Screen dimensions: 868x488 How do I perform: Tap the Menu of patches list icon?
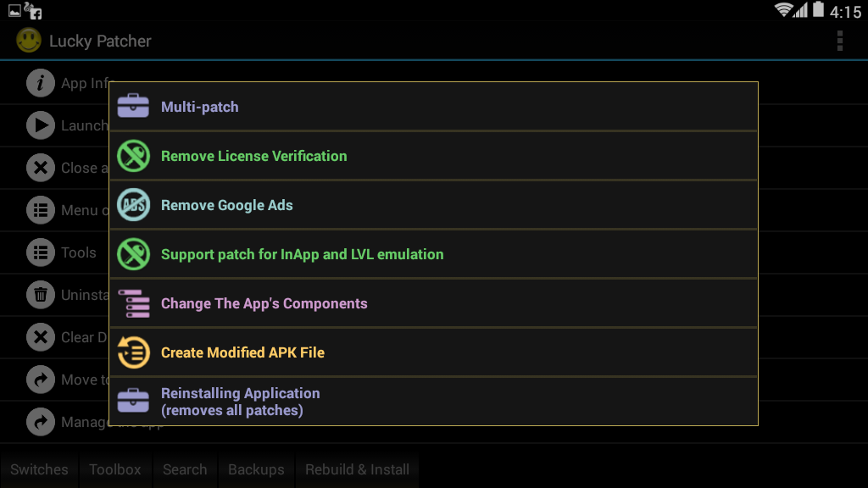pyautogui.click(x=41, y=210)
